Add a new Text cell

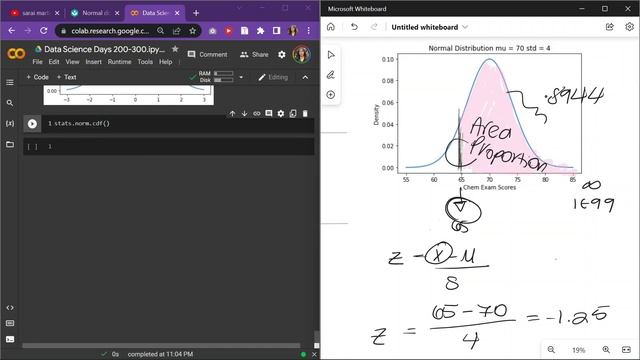coord(67,77)
